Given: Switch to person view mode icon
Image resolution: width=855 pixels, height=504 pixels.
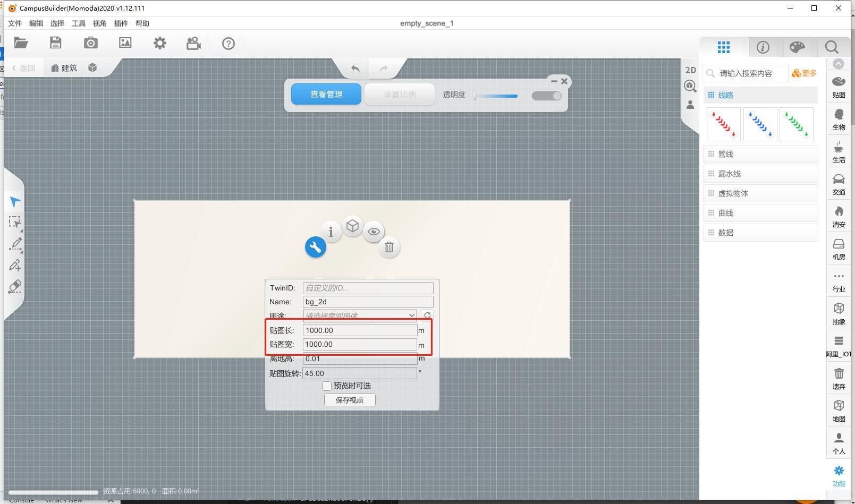Looking at the screenshot, I should 690,105.
